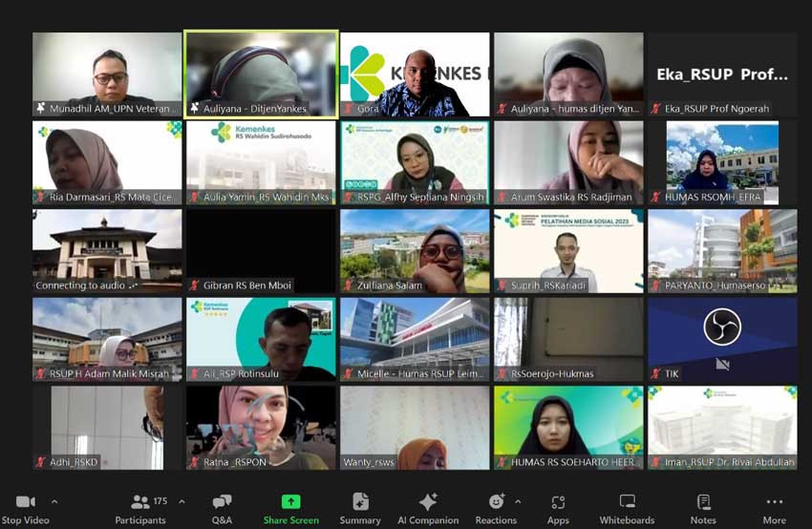Viewport: 812px width, 529px height.
Task: Open the Reactions smiley icon
Action: click(496, 501)
